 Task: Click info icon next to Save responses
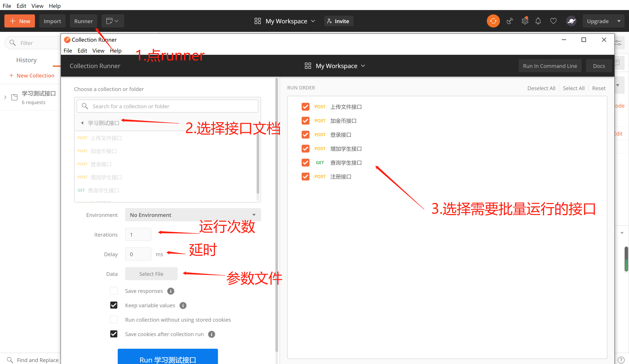pos(171,291)
